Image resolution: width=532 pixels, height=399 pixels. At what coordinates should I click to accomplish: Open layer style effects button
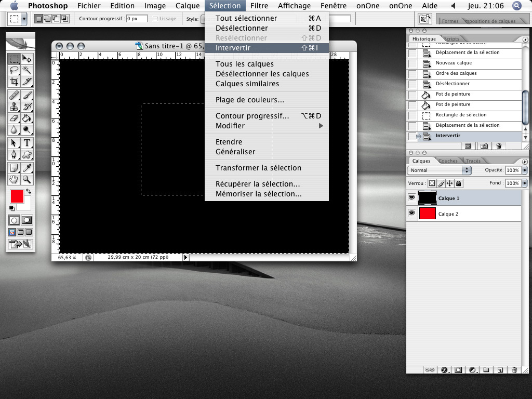445,370
